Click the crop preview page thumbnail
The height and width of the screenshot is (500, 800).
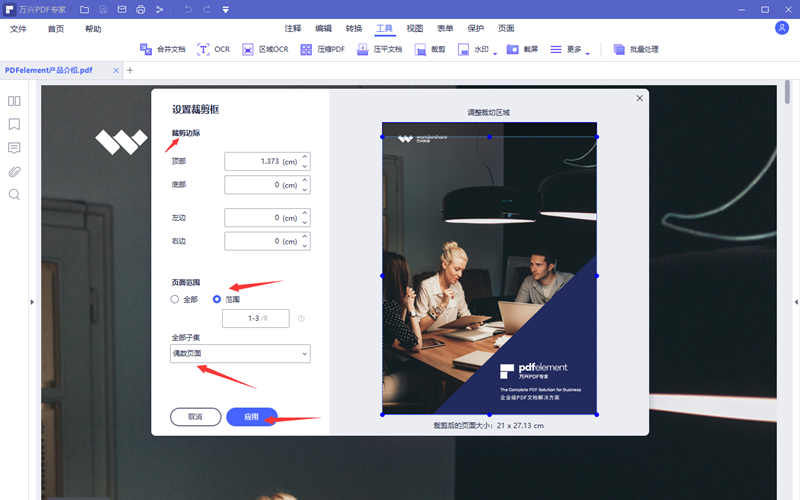point(489,268)
